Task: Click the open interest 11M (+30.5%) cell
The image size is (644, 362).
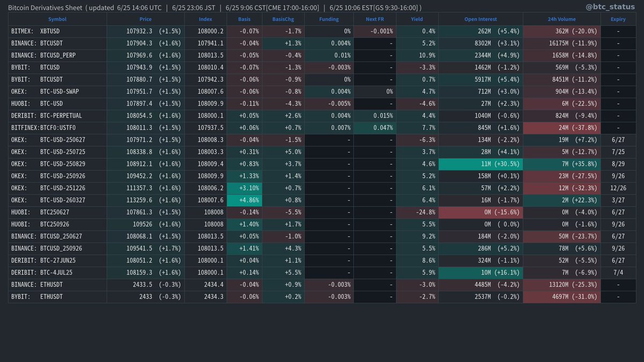Action: click(480, 164)
